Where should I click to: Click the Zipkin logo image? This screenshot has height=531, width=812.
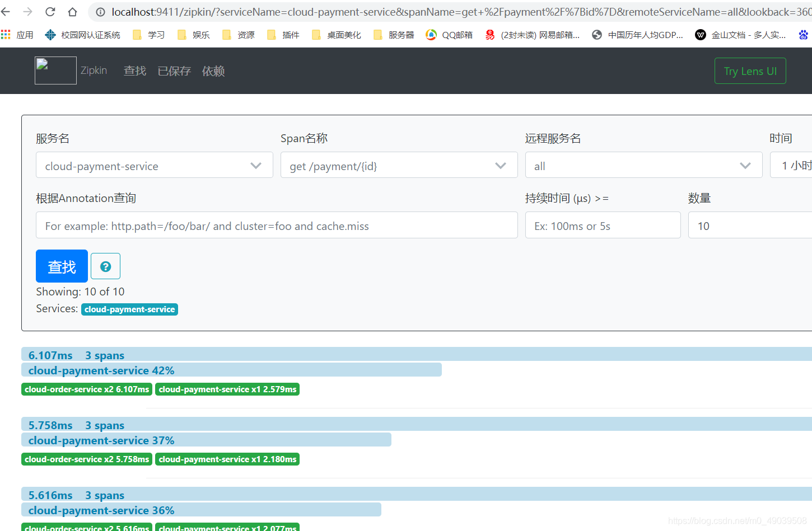click(55, 71)
